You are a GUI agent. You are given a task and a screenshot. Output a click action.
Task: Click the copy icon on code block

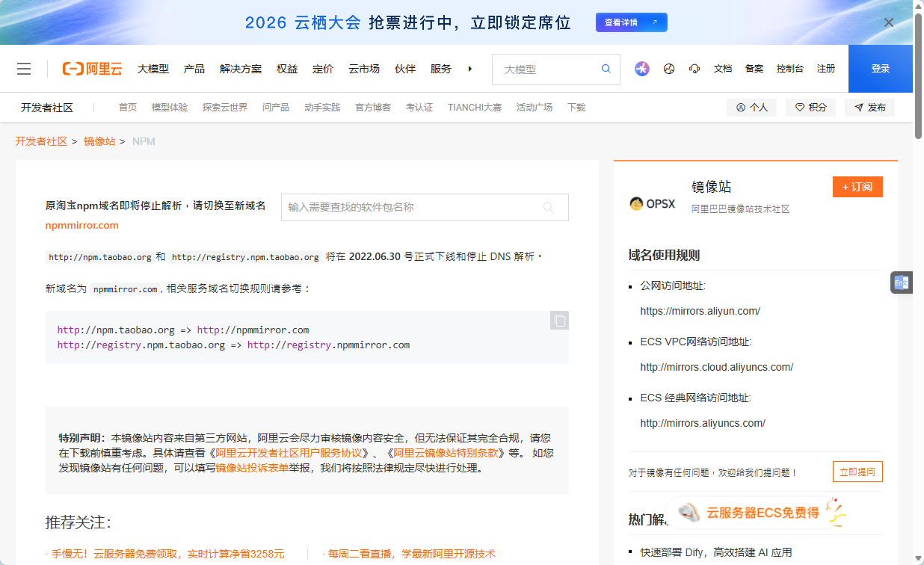point(559,320)
